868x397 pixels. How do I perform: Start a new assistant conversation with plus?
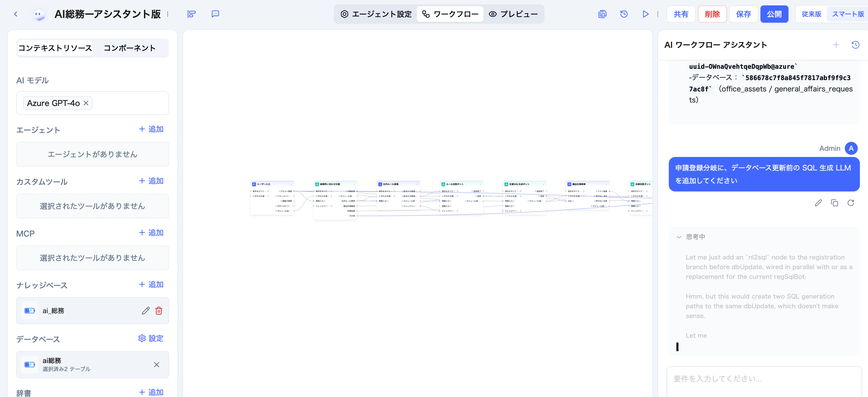pyautogui.click(x=836, y=45)
